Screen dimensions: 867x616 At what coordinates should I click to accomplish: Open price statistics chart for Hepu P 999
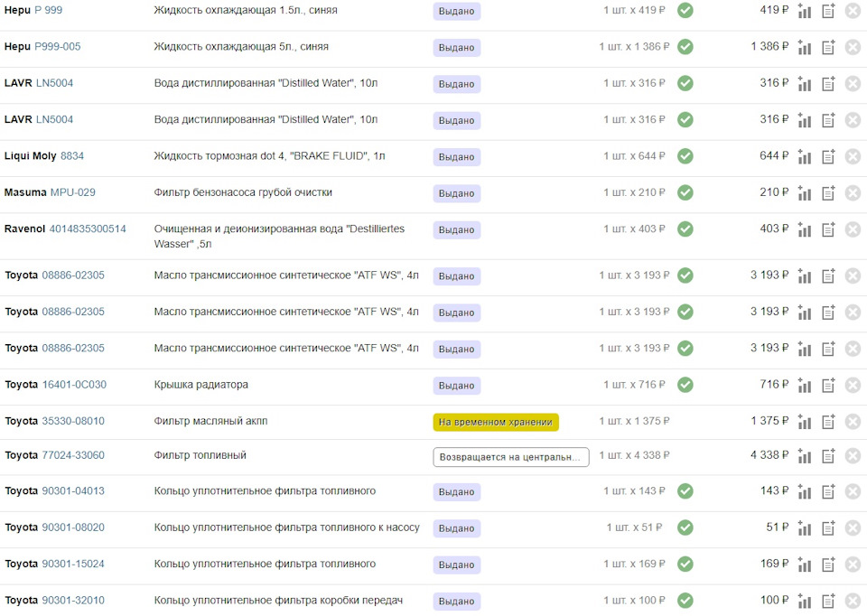pyautogui.click(x=805, y=12)
